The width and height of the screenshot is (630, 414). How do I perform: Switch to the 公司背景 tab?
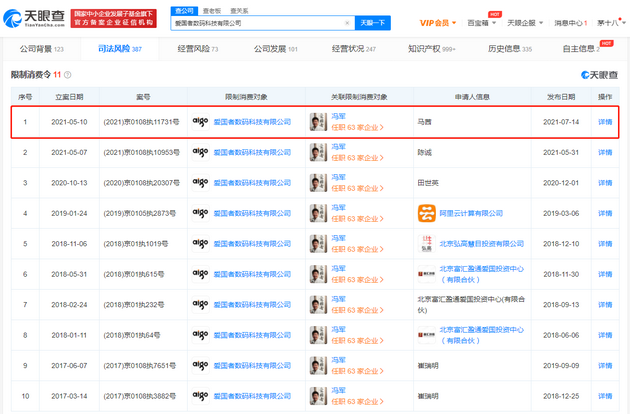click(42, 49)
